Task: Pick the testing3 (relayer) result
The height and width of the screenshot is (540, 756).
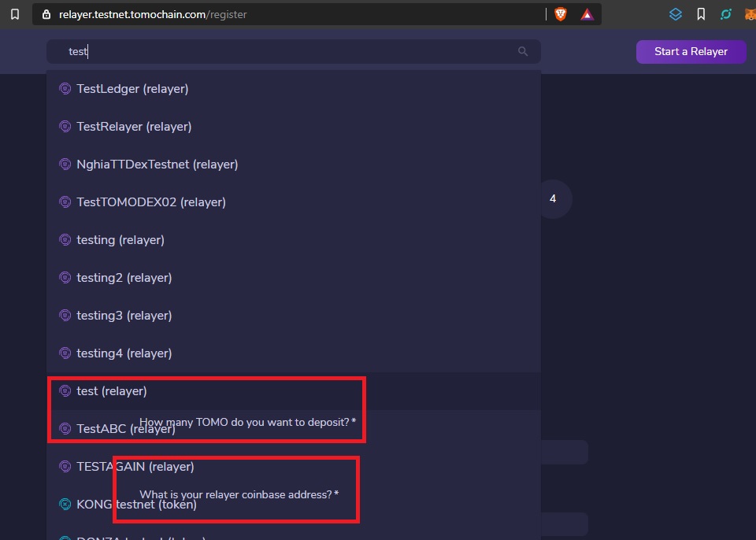Action: pos(294,316)
